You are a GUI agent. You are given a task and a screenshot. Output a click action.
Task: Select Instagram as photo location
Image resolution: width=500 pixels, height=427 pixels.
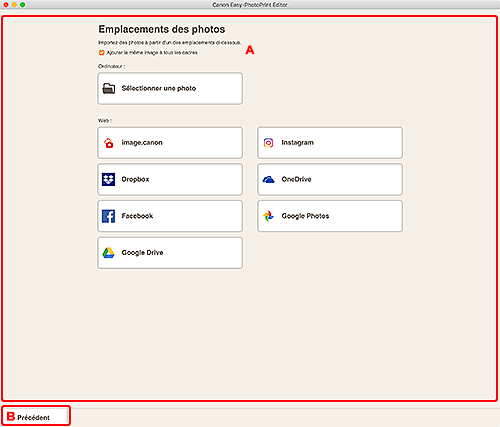tap(330, 143)
